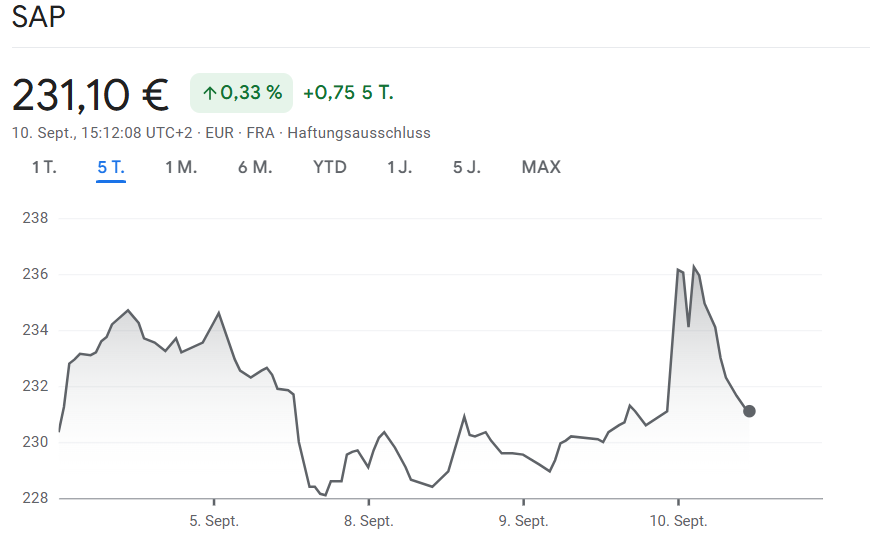Click the +0,75 5 T. change text

pyautogui.click(x=348, y=93)
